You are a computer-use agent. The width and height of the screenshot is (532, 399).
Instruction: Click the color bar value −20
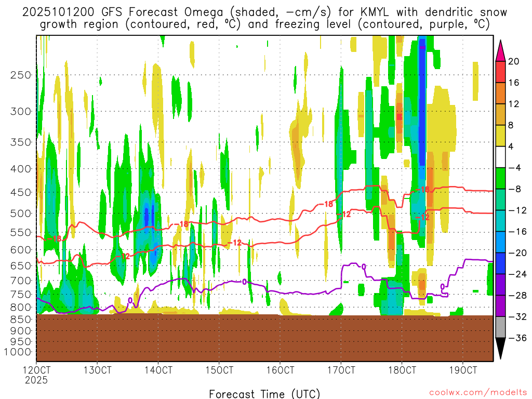[517, 253]
